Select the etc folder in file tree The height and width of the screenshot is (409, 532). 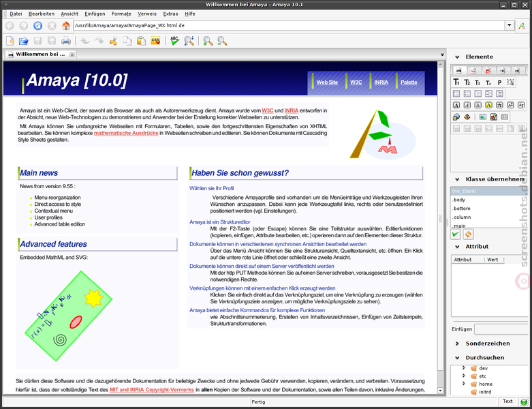482,376
